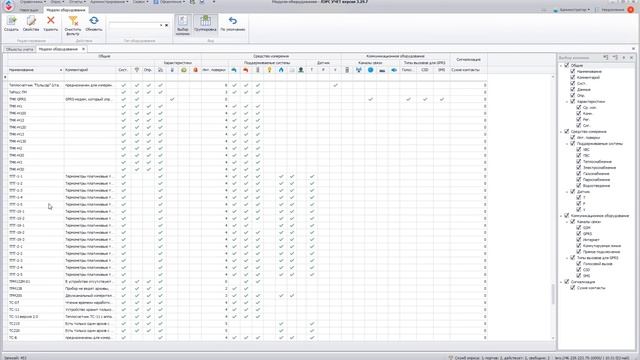
Task: Click the По умолчанию undo-arrow icon
Action: 233,20
